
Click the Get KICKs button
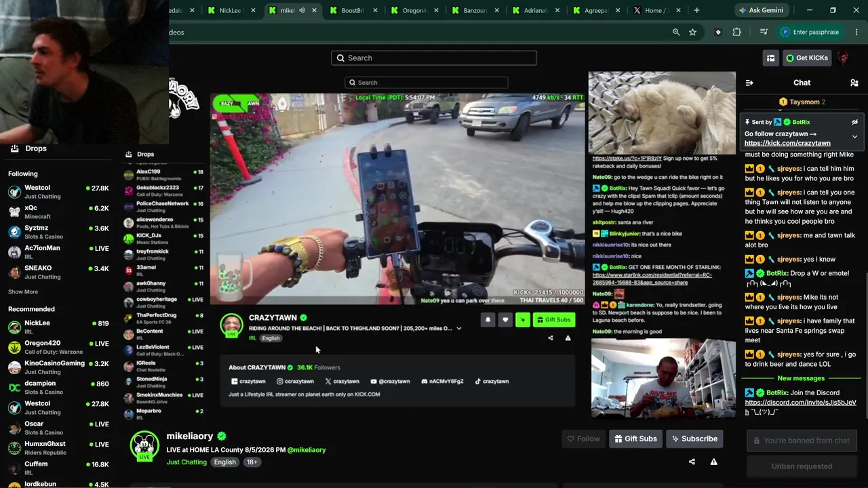point(807,58)
